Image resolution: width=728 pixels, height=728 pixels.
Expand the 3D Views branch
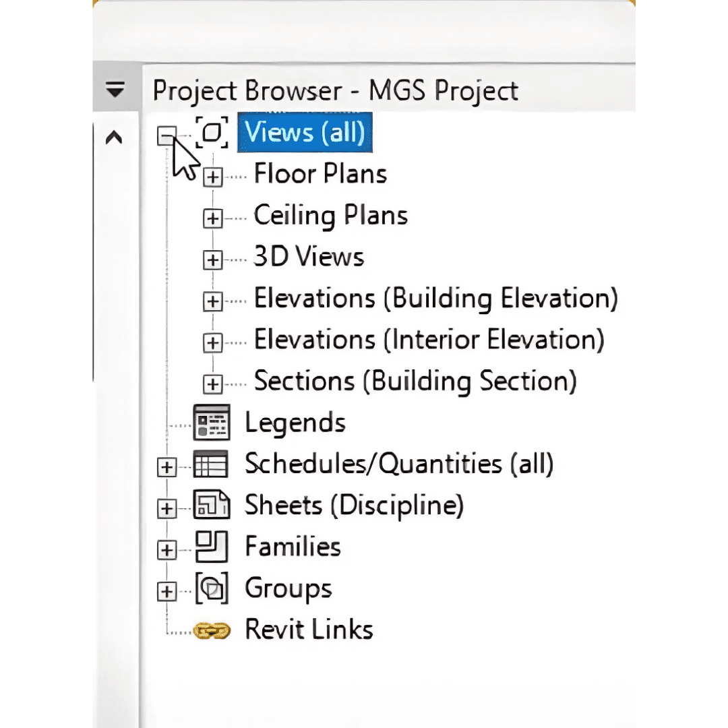coord(212,260)
